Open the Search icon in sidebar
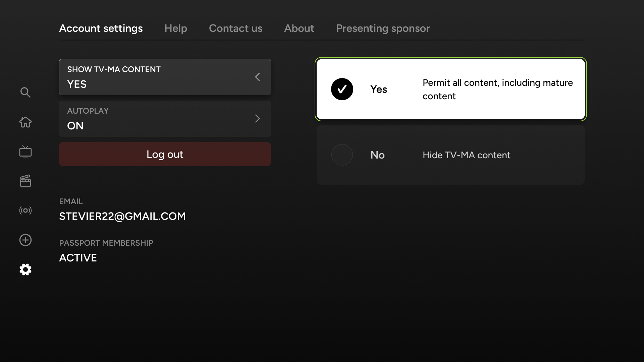This screenshot has height=362, width=644. coord(25,92)
